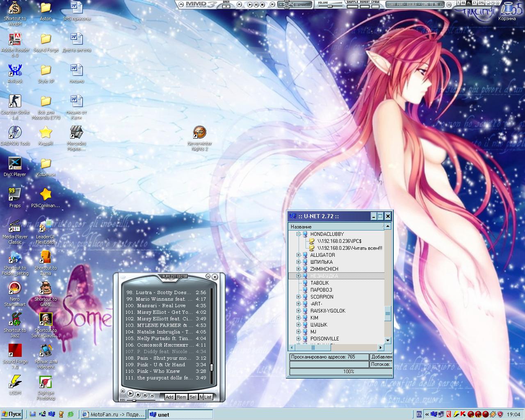Click the List button in Playlist Editor
Screen dimensions: 525x420
(x=208, y=397)
